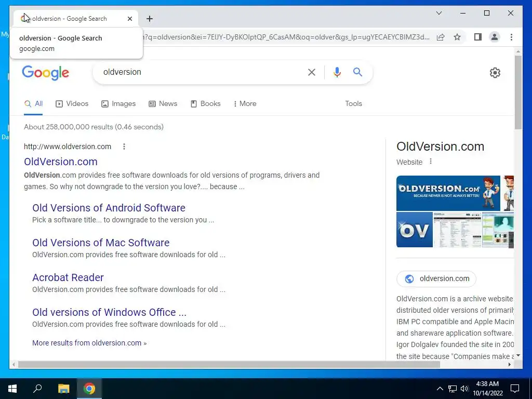The image size is (532, 399).
Task: Switch to the Videos tab
Action: [x=72, y=104]
